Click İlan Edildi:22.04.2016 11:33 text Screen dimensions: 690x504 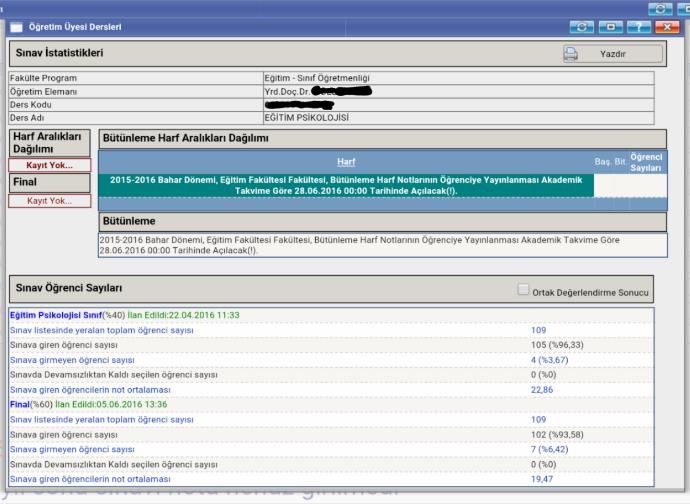click(184, 315)
